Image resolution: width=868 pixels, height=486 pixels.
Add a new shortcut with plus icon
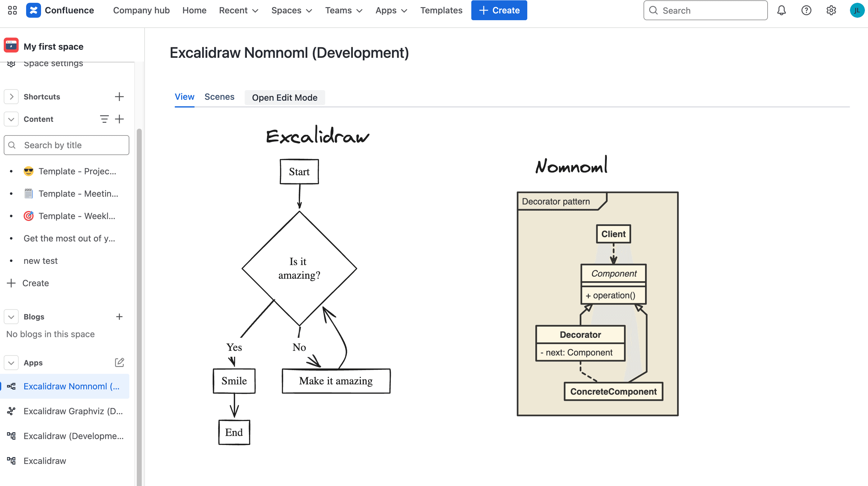(119, 97)
